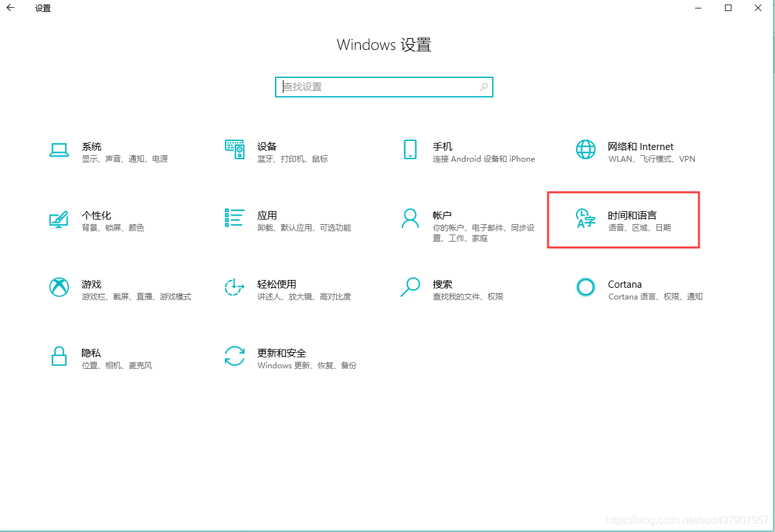Open Devices settings speaker icon

click(234, 149)
